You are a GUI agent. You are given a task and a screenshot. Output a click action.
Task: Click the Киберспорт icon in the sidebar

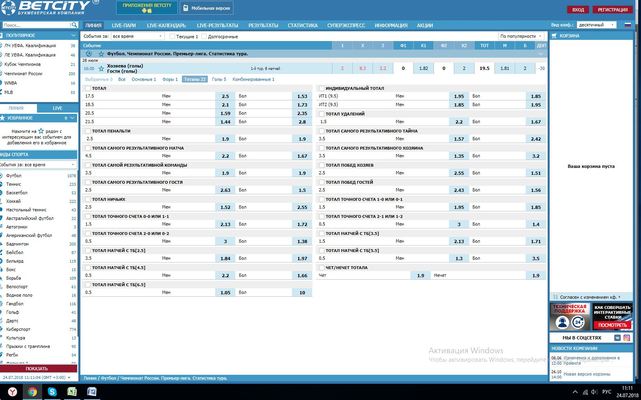pyautogui.click(x=2, y=329)
